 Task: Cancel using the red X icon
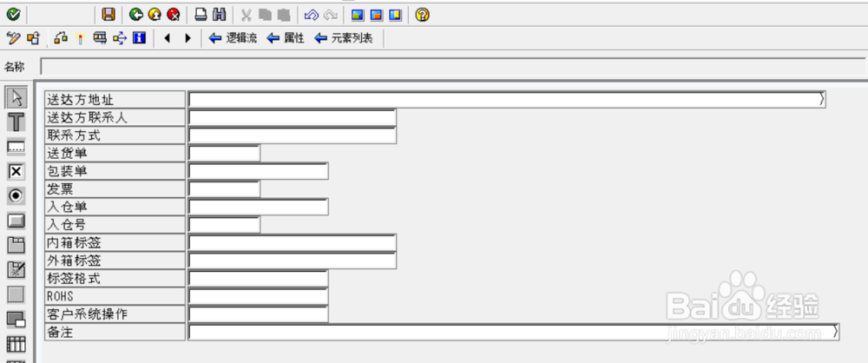174,15
